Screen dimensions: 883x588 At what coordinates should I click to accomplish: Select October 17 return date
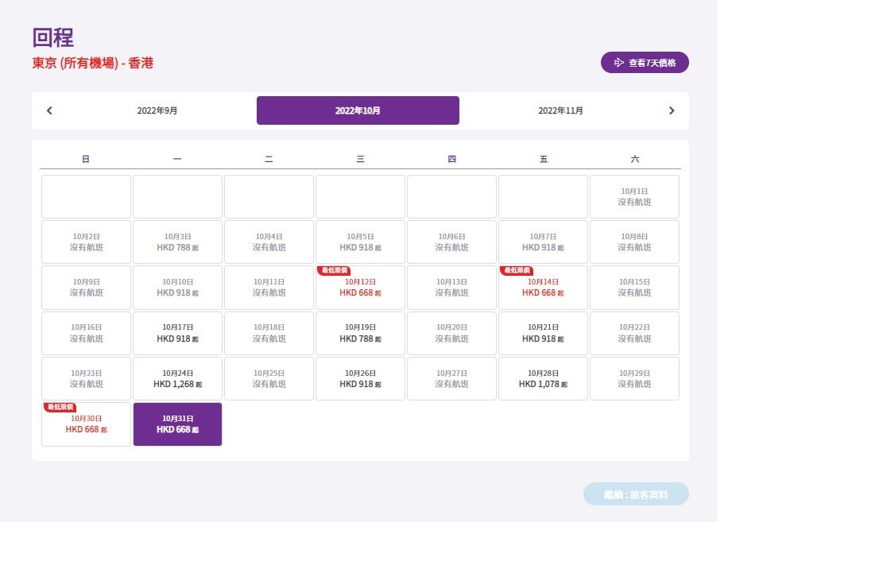[177, 334]
